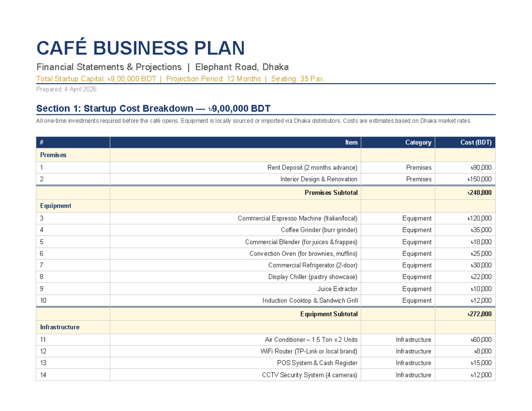Select Coffee Grinder (burr grinder) cell
Image resolution: width=532 pixels, height=411 pixels.
click(235, 230)
